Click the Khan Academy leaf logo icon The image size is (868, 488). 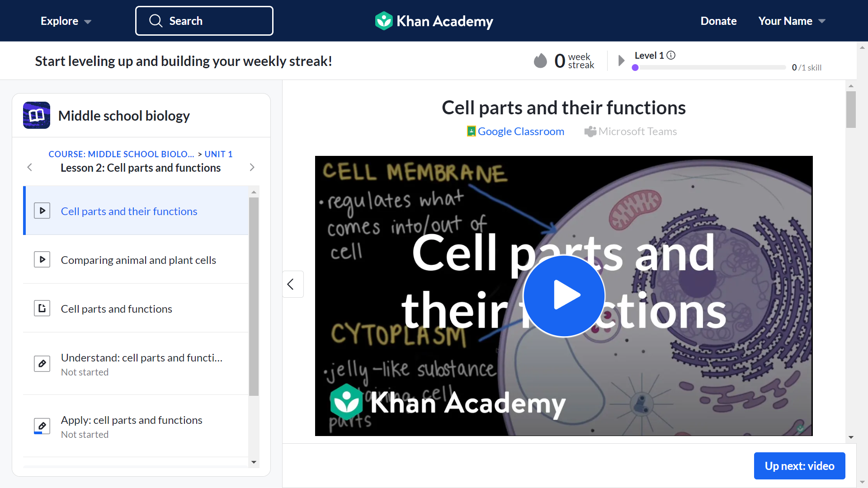[x=384, y=21]
